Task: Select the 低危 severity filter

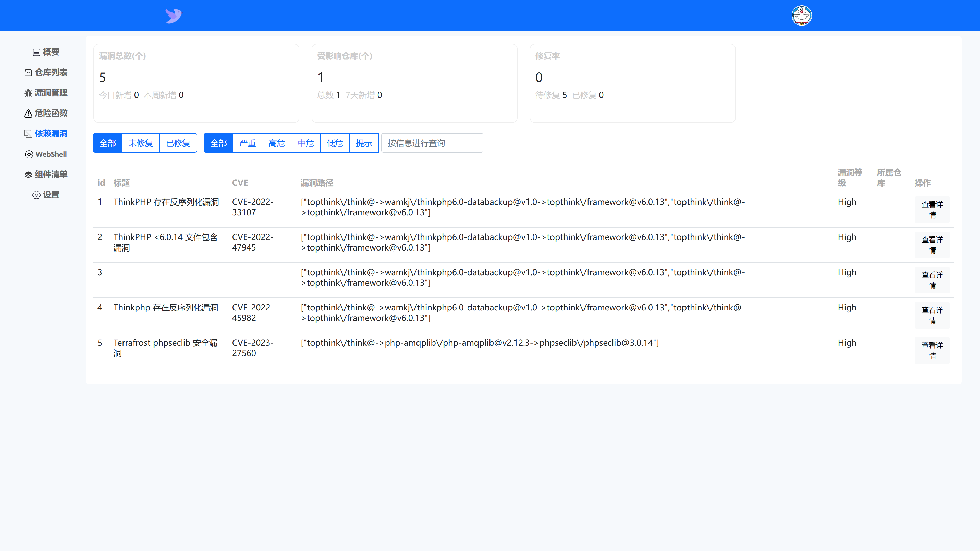Action: point(335,143)
